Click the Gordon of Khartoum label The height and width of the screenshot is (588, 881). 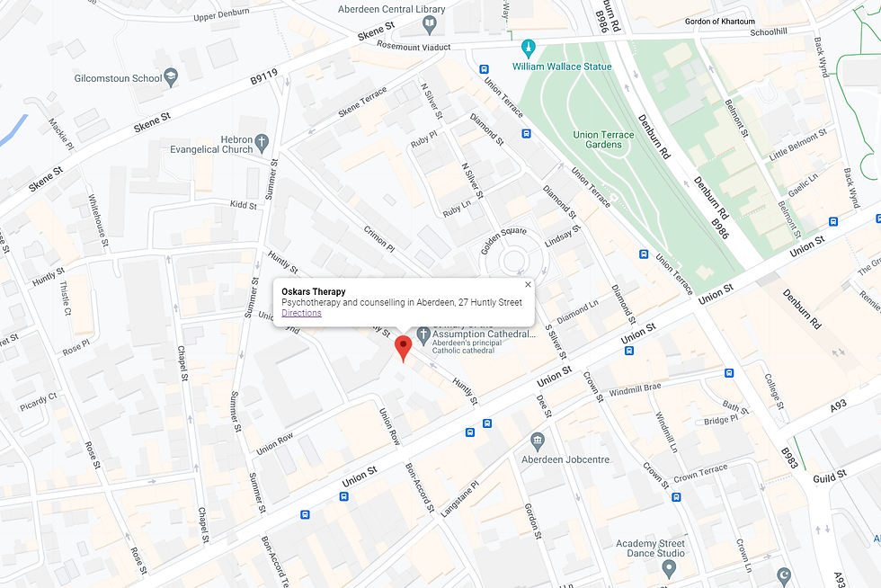(720, 22)
